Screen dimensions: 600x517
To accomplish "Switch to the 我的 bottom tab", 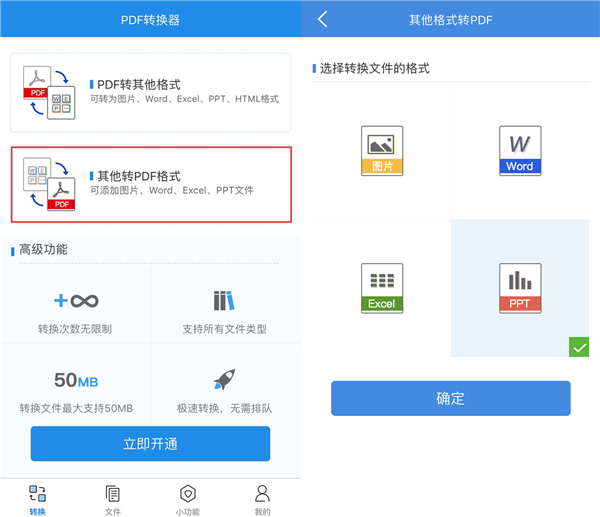I will pyautogui.click(x=262, y=501).
